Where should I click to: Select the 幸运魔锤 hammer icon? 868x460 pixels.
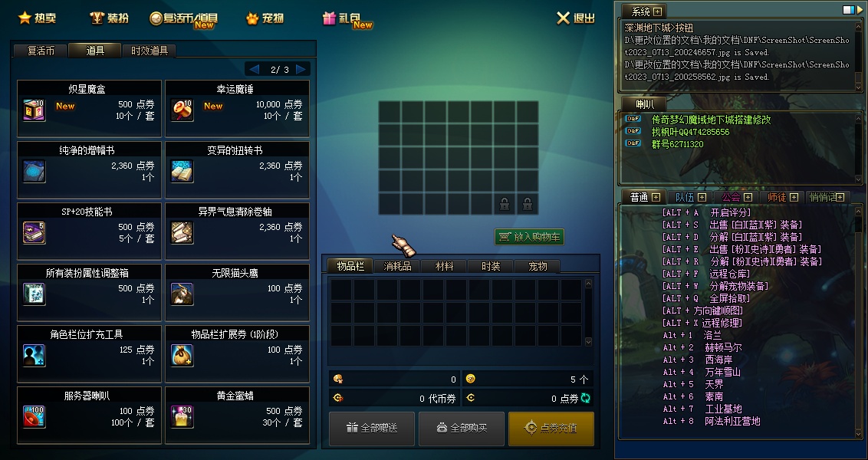(x=182, y=110)
